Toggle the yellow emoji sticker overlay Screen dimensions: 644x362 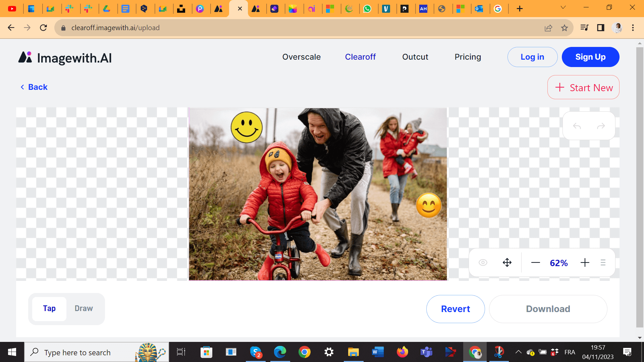point(246,127)
